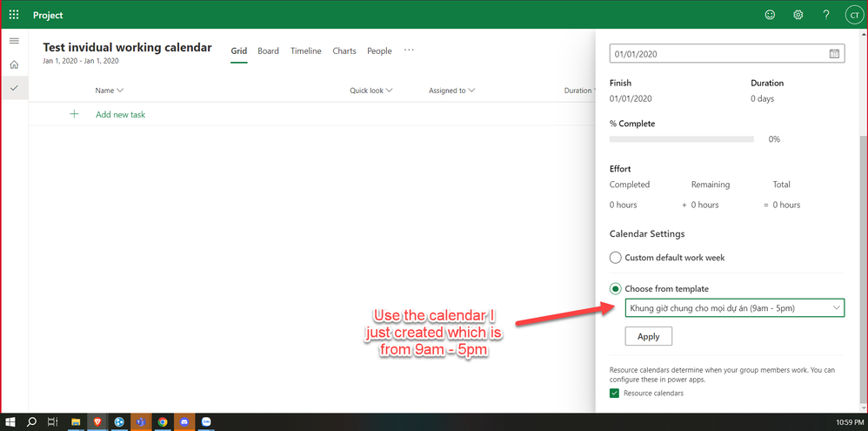This screenshot has height=431, width=868.
Task: Click the start date field 01/01/2020
Action: point(727,54)
